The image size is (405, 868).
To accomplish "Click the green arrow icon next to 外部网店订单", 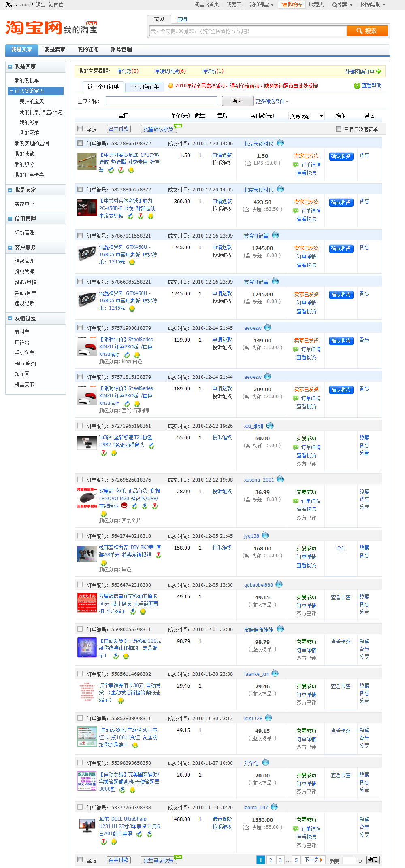I will click(379, 72).
